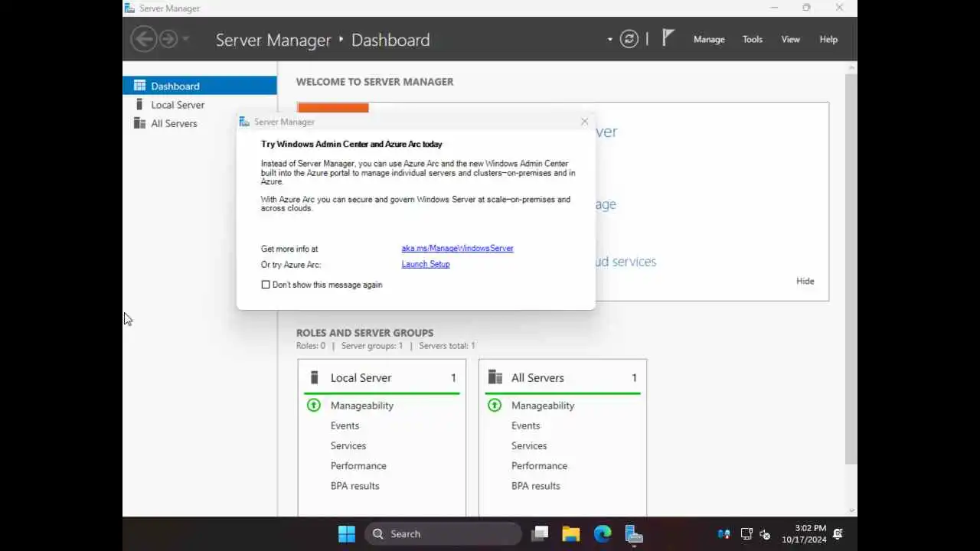Launch Microsoft Edge from taskbar
This screenshot has height=551, width=980.
(x=603, y=534)
